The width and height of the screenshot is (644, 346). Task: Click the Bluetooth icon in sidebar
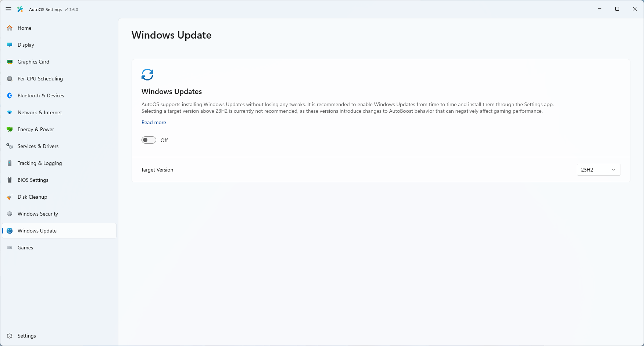tap(10, 95)
